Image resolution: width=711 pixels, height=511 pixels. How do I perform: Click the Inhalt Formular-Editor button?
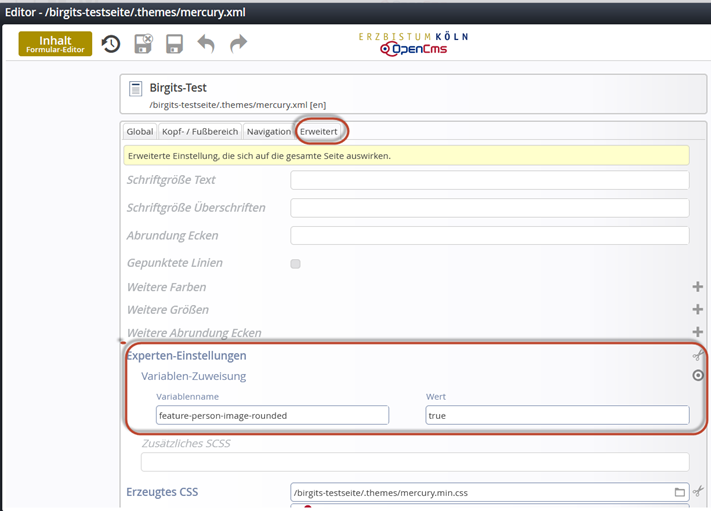click(55, 44)
